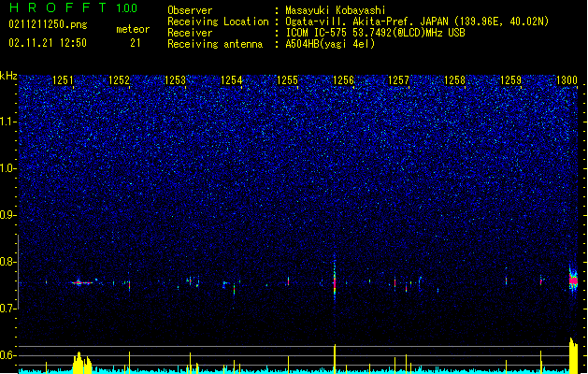Click the 0.8 kHz axis label
The image size is (588, 374).
tap(8, 262)
